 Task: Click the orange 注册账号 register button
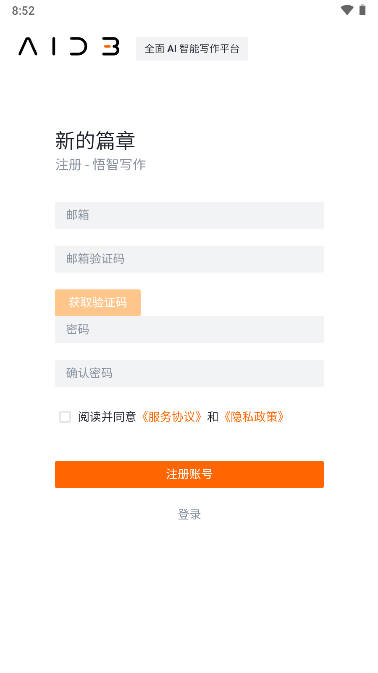click(x=189, y=474)
